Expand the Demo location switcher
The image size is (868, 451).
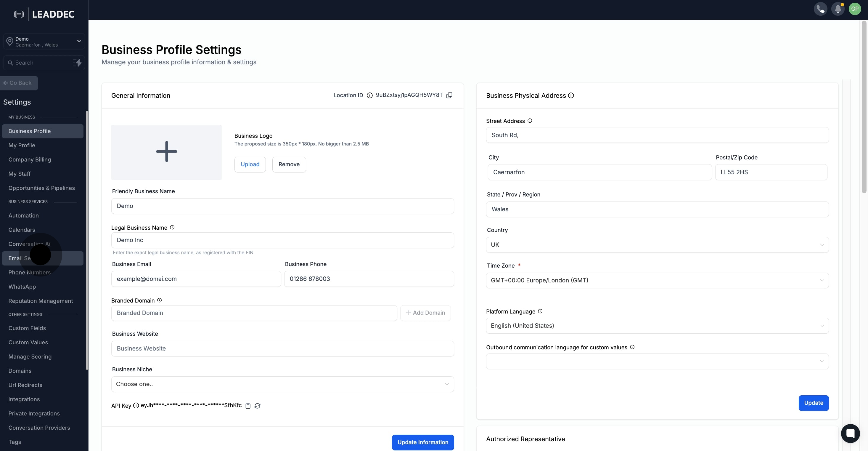coord(44,41)
